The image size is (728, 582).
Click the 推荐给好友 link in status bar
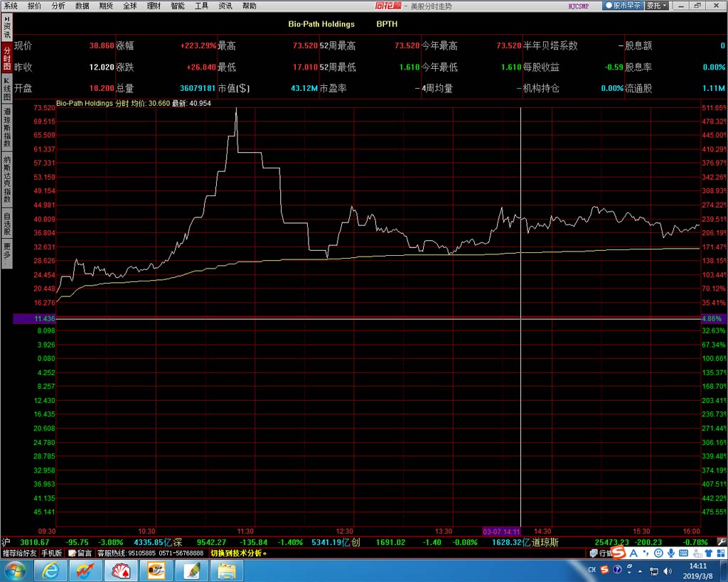[x=19, y=553]
